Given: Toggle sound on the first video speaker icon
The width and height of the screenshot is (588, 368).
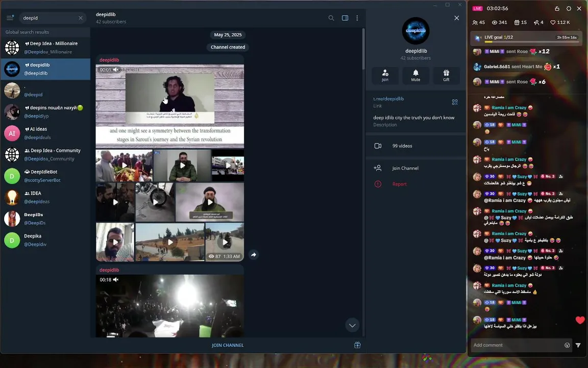Looking at the screenshot, I should coord(116,70).
